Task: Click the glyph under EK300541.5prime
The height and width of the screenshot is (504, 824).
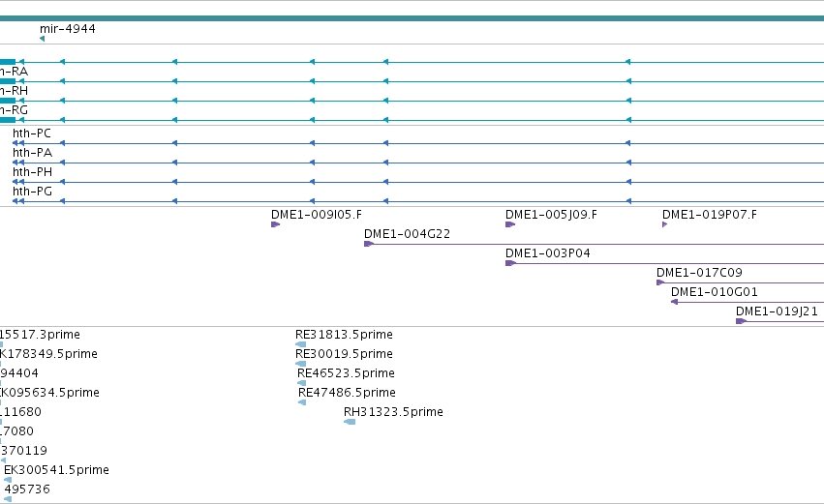Action: click(x=8, y=480)
